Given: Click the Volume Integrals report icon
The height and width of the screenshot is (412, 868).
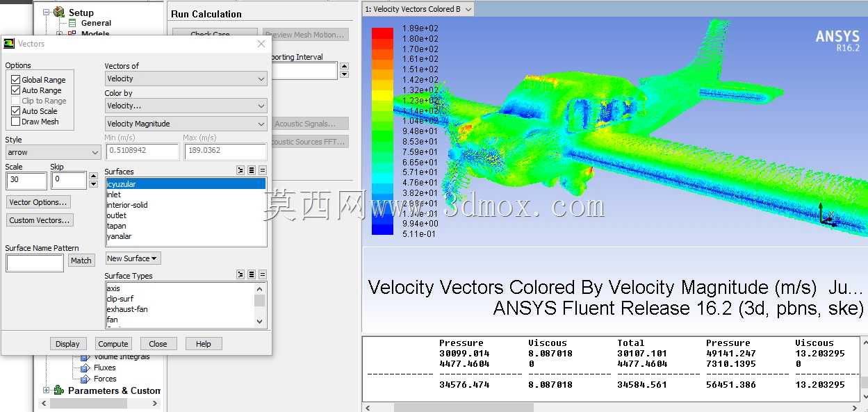Looking at the screenshot, I should tap(85, 357).
